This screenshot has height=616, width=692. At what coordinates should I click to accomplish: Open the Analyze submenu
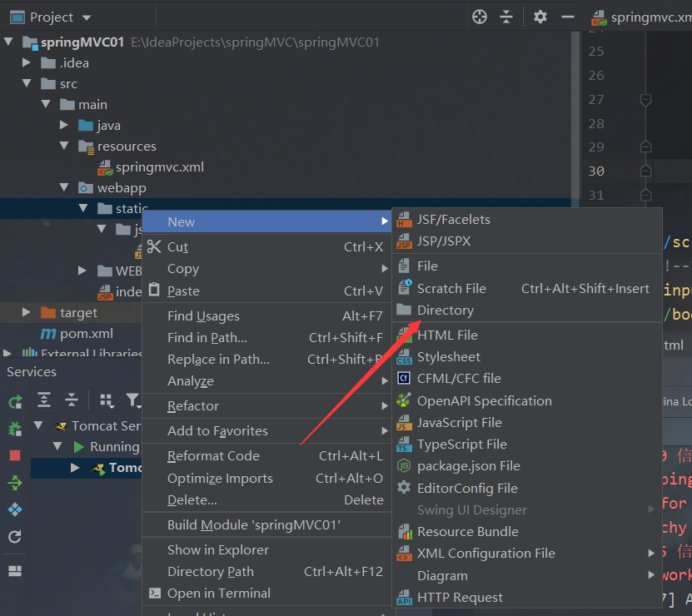266,380
